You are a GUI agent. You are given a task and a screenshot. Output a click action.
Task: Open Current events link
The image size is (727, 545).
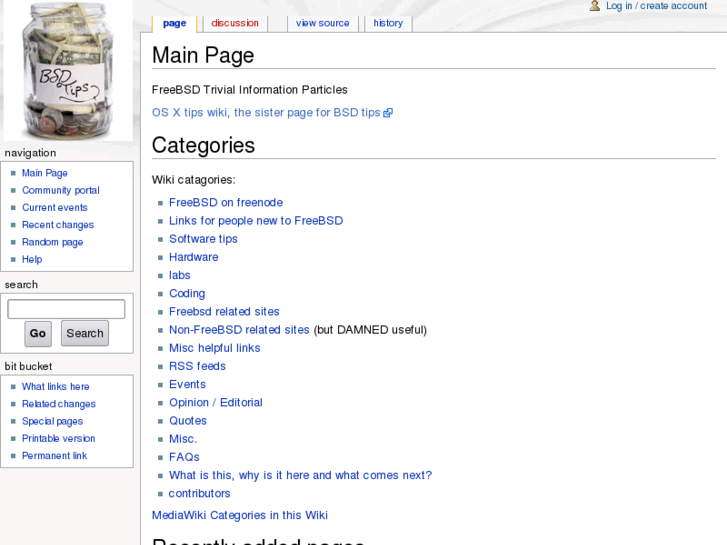pyautogui.click(x=55, y=207)
